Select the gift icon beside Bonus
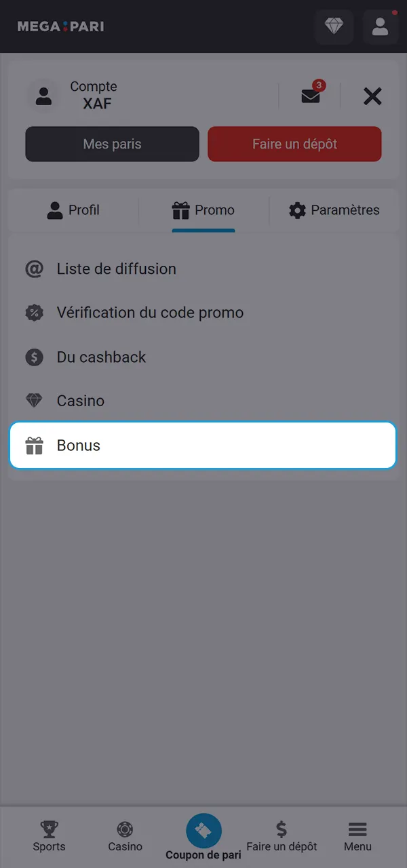 (34, 446)
